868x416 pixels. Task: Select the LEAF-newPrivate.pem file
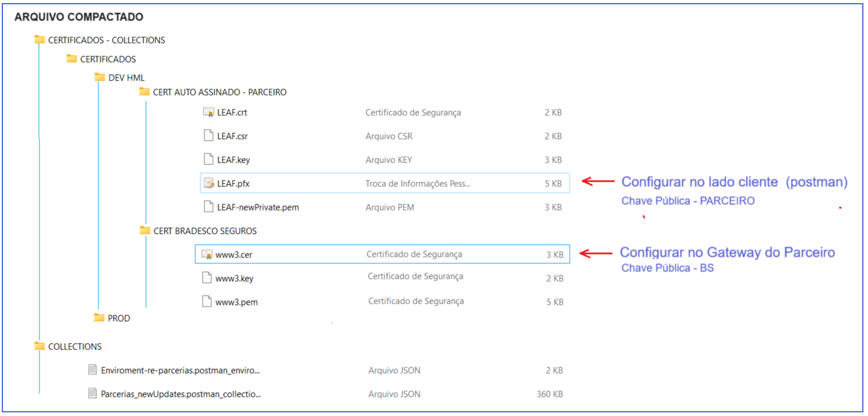pos(257,207)
